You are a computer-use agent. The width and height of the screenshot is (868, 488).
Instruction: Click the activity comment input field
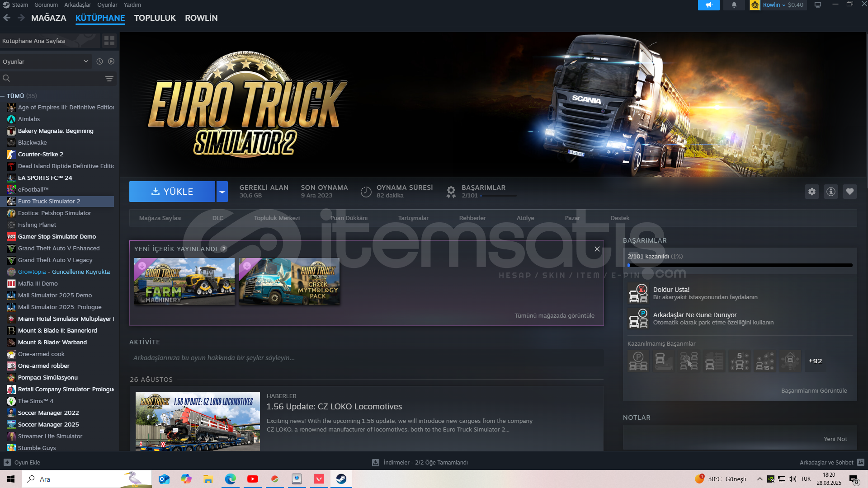(x=366, y=358)
